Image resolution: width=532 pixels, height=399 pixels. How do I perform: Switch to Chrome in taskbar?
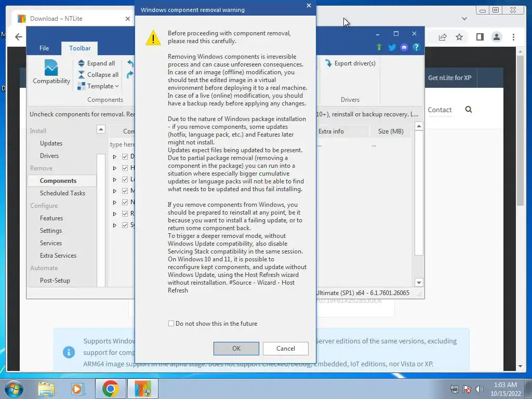click(110, 389)
